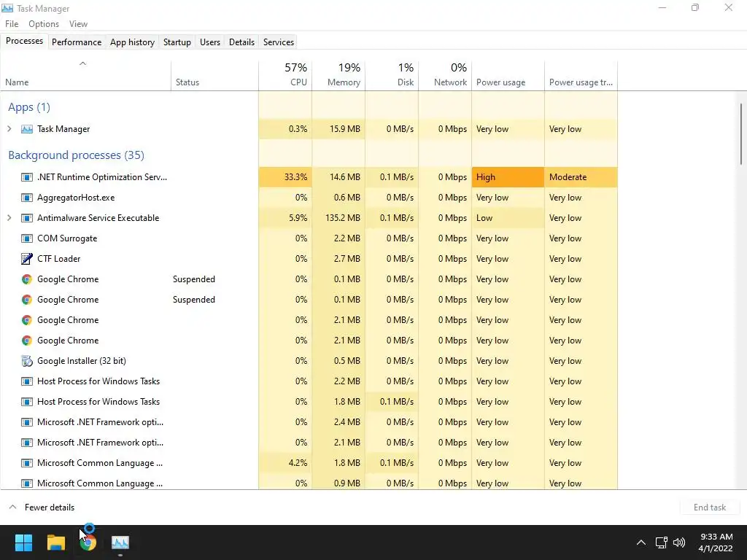
Task: Select the AggregatorHost.exe process name
Action: click(76, 198)
